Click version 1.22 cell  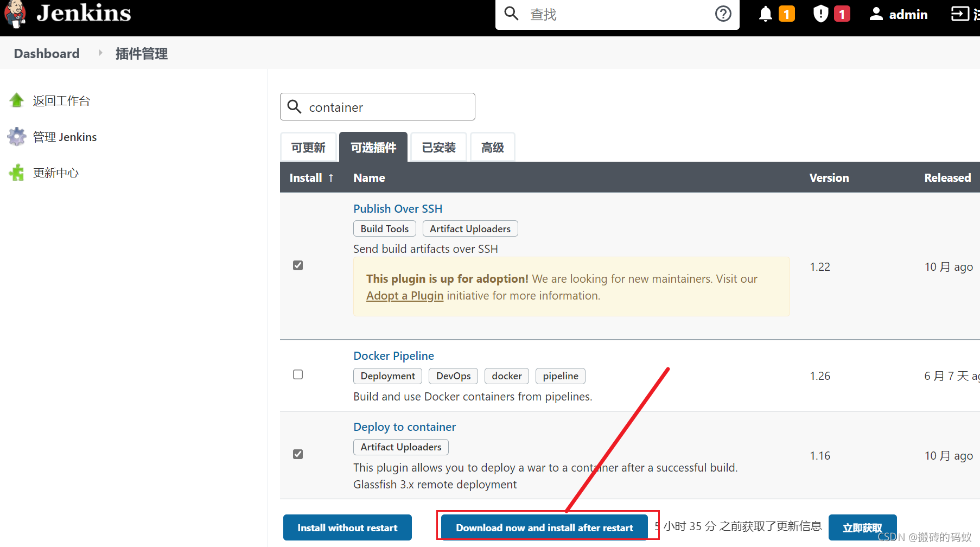pyautogui.click(x=820, y=267)
